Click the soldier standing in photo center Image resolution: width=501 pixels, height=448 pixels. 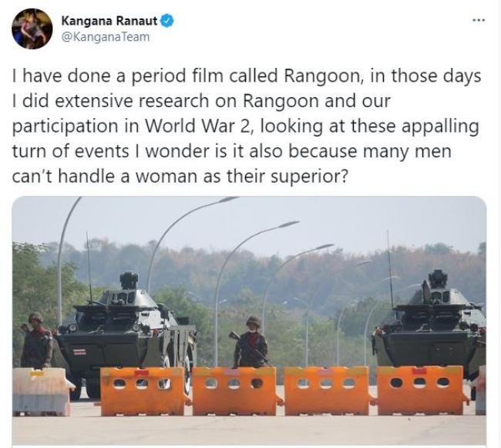click(x=250, y=342)
